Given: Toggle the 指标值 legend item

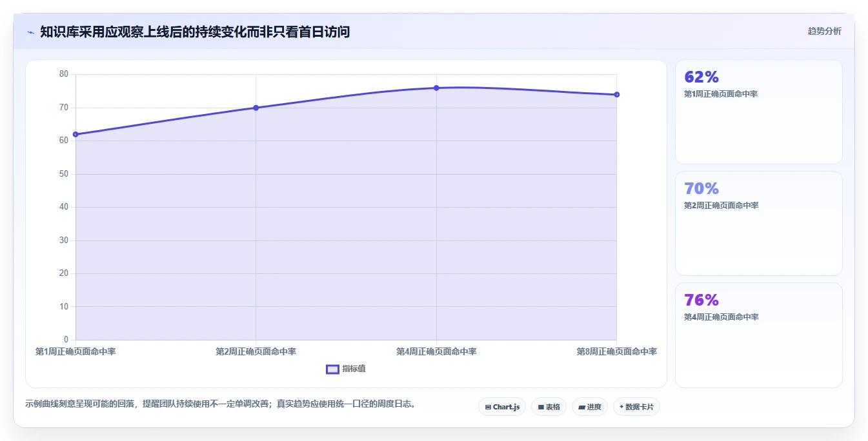Looking at the screenshot, I should pyautogui.click(x=346, y=369).
